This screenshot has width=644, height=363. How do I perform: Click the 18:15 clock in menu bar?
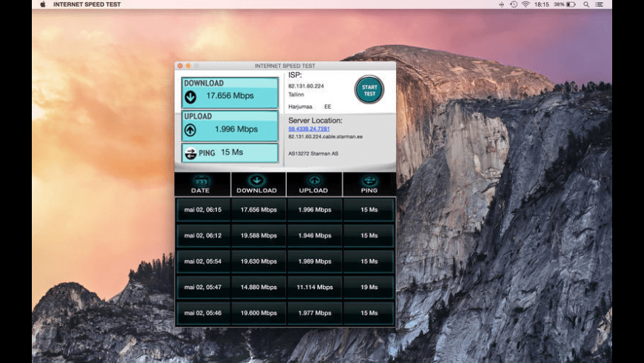point(541,4)
